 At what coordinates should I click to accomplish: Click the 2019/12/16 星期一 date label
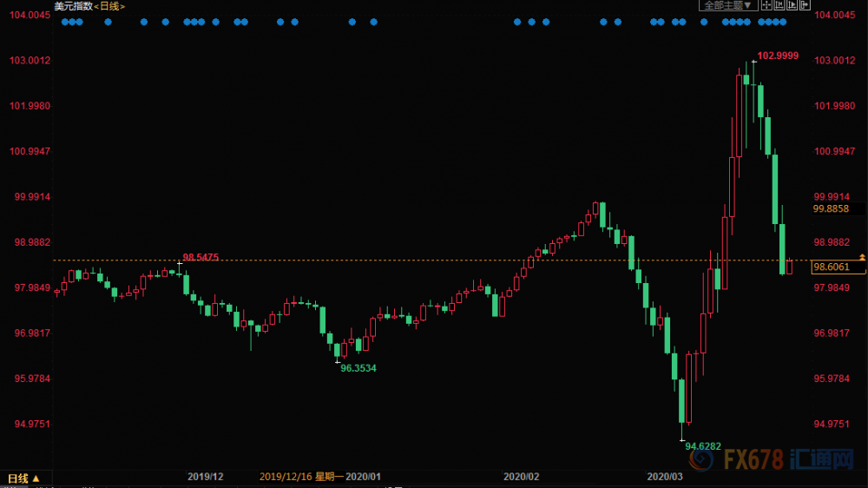302,477
